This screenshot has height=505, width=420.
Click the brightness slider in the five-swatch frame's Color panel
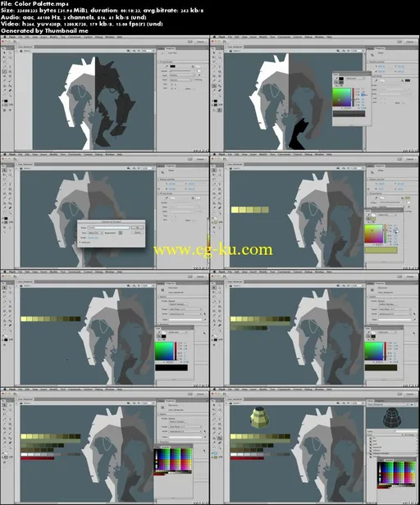[x=386, y=234]
